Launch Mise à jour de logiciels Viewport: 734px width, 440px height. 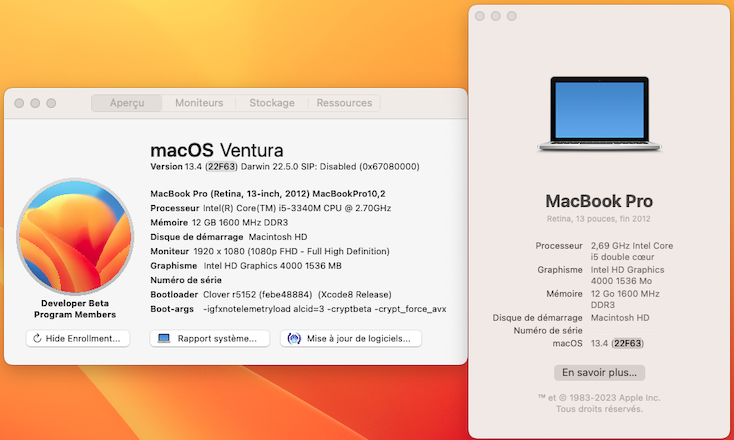tap(351, 338)
